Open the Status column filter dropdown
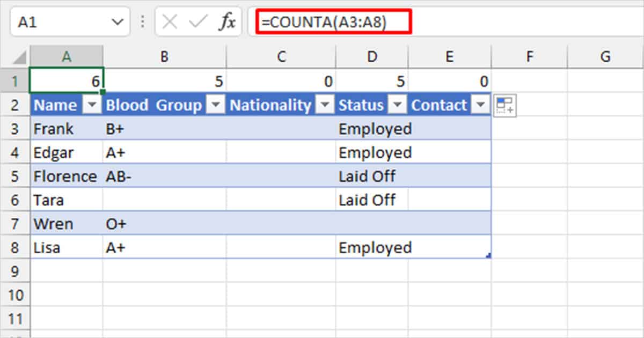The width and height of the screenshot is (644, 338). click(398, 106)
